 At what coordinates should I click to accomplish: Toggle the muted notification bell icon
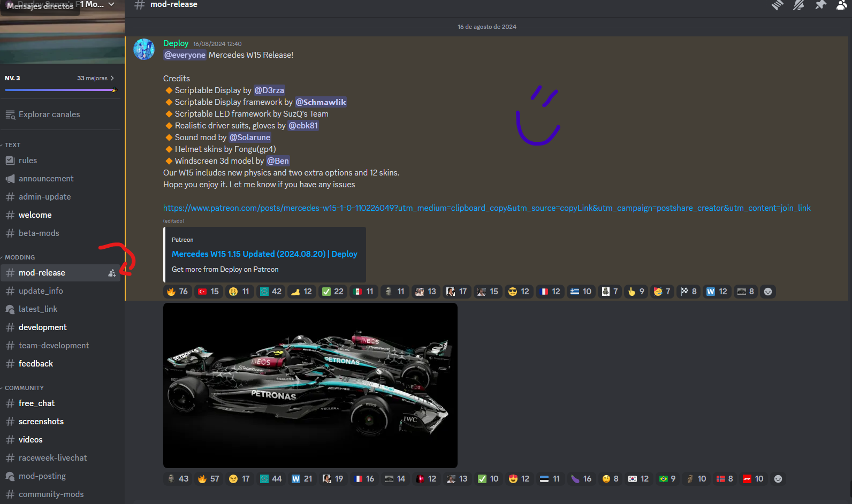pos(799,5)
